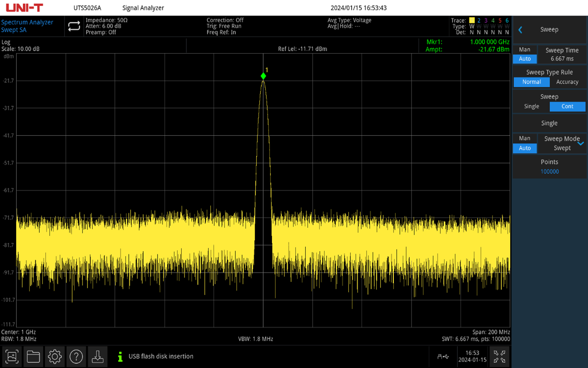Open the file manager folder icon

pyautogui.click(x=33, y=356)
